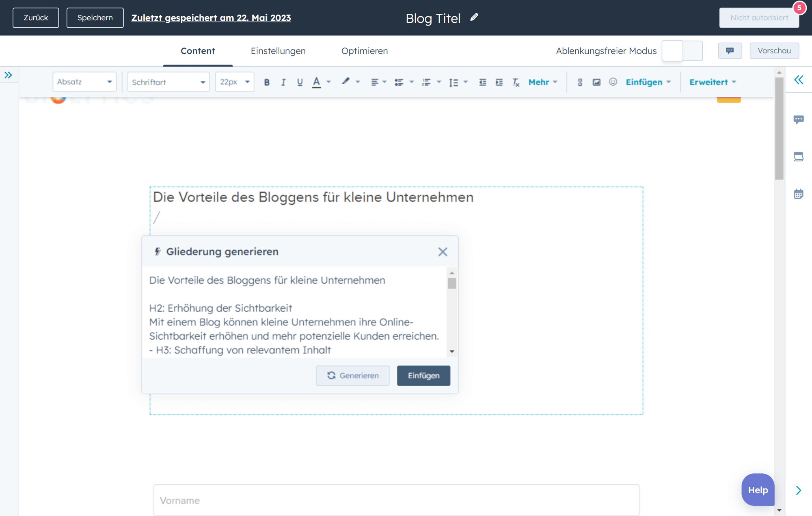This screenshot has height=516, width=812.
Task: Collapse the right sidebar panel
Action: 799,80
